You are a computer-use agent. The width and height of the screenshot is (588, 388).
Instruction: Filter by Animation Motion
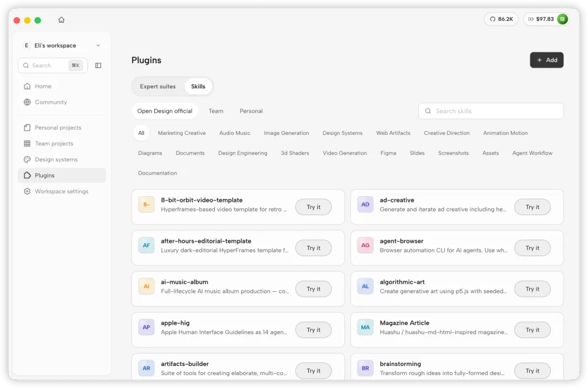click(505, 133)
